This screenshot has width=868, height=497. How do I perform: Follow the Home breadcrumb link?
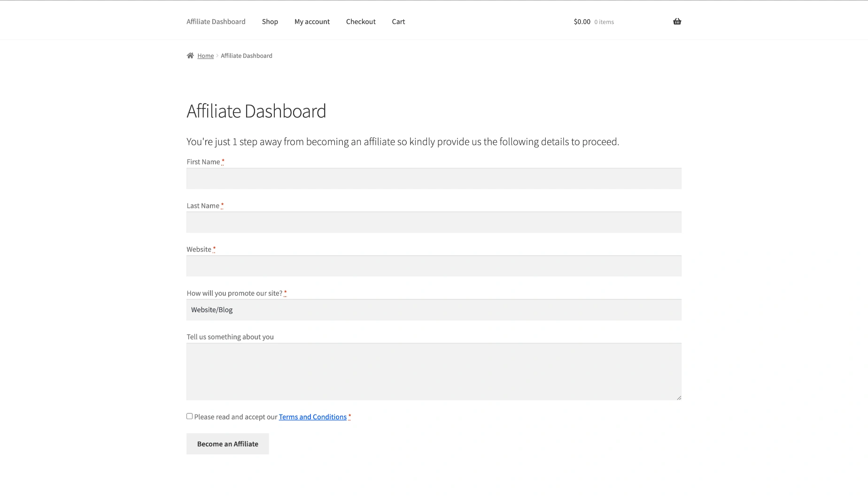205,56
